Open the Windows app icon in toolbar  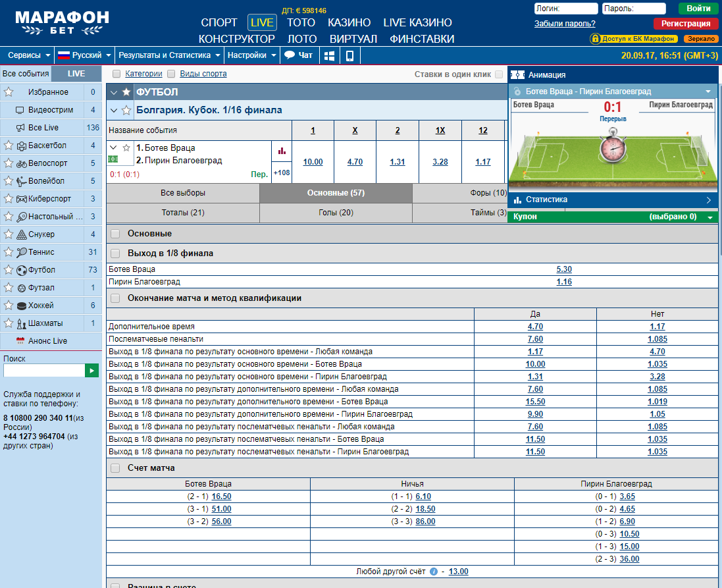point(329,56)
